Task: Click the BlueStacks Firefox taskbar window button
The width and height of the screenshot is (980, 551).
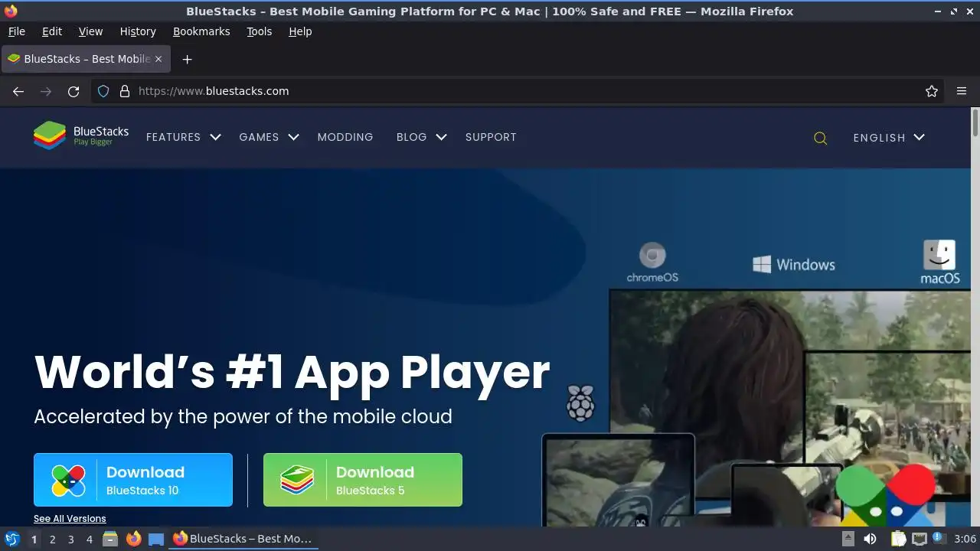Action: [x=243, y=539]
